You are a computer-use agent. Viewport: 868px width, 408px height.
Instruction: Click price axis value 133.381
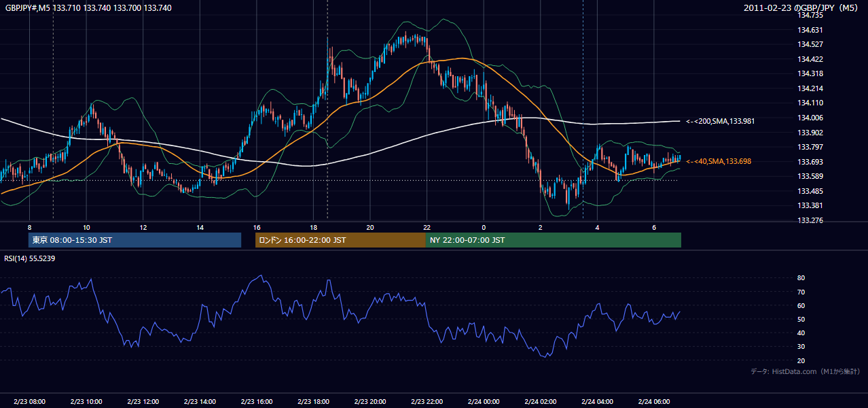pyautogui.click(x=810, y=205)
